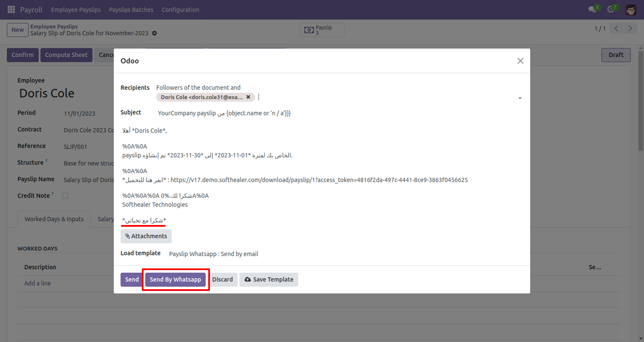Toggle the Credit Note checkbox
The image size is (644, 342).
[65, 196]
